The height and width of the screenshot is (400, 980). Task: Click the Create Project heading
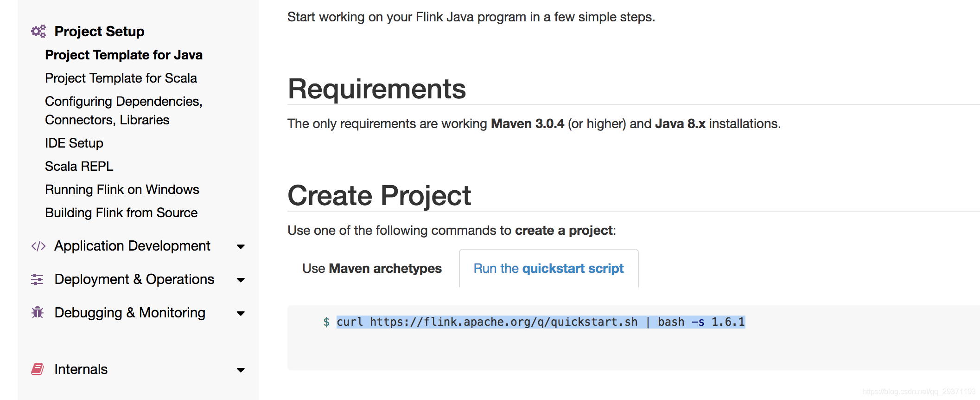(x=379, y=195)
